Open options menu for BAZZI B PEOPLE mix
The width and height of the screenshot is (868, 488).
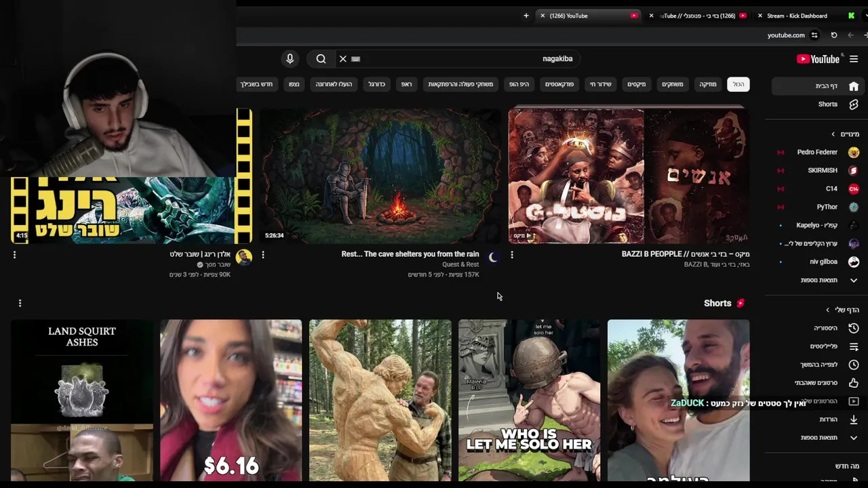point(512,255)
